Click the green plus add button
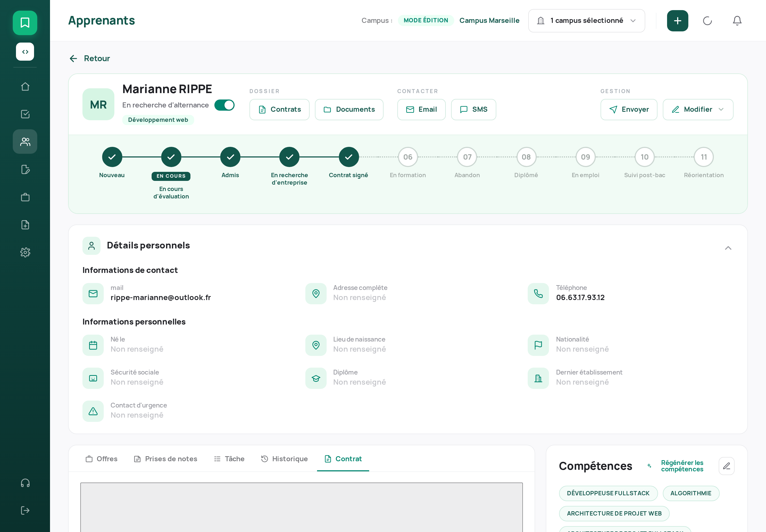The image size is (766, 532). coord(677,21)
